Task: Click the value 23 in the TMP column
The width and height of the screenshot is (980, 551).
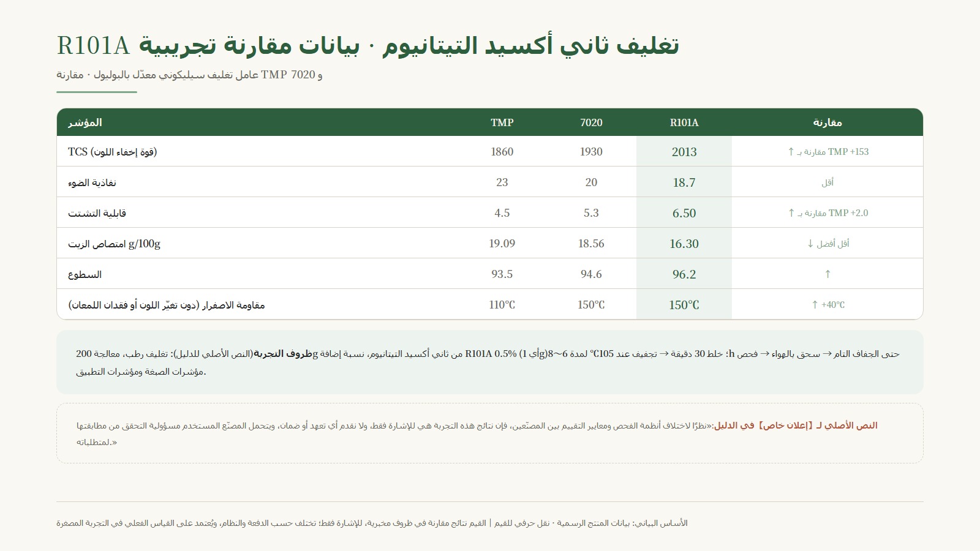Action: (502, 182)
